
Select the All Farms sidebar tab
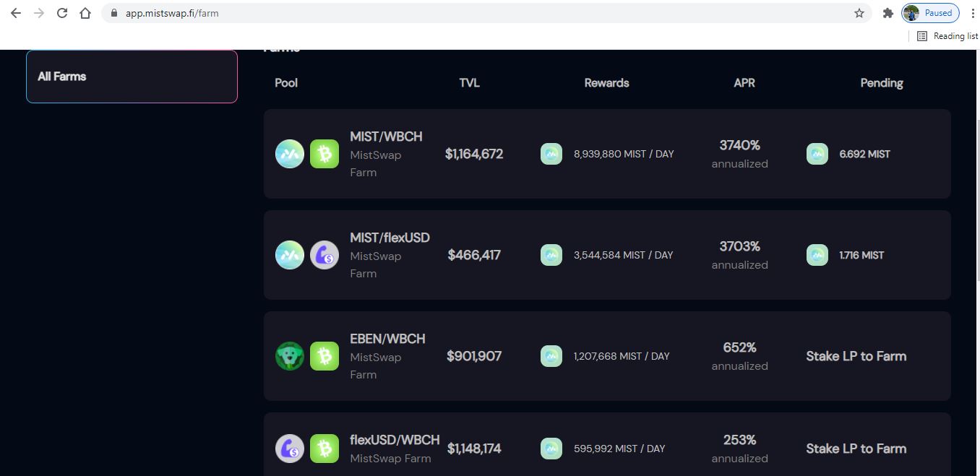coord(132,77)
